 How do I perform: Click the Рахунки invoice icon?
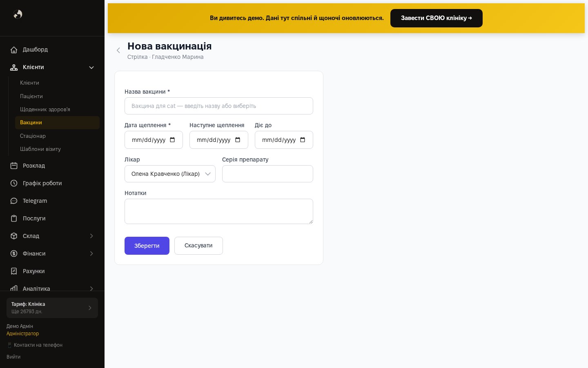click(x=14, y=271)
